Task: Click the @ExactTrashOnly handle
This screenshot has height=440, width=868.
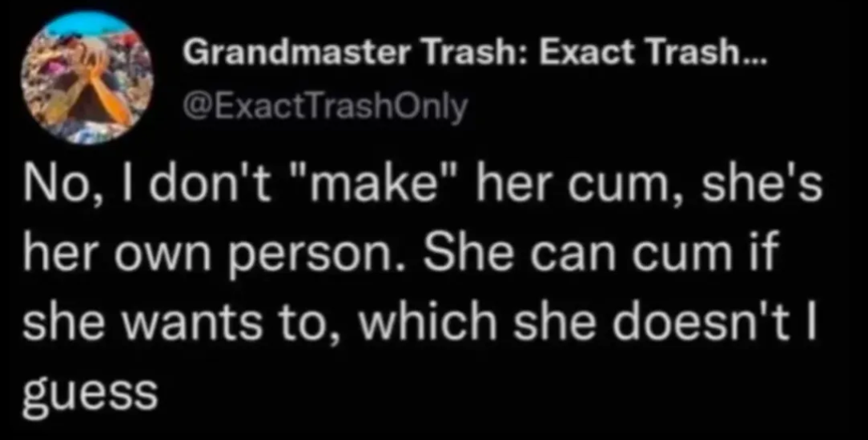Action: click(x=325, y=107)
